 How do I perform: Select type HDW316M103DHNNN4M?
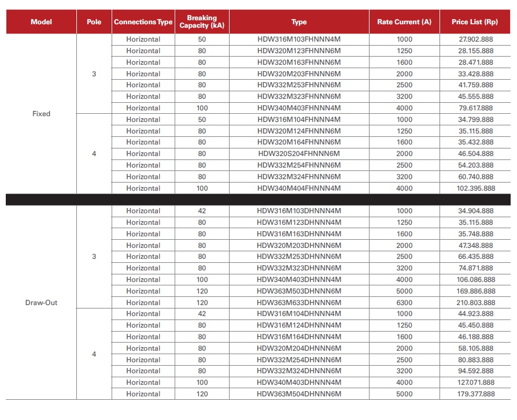tap(299, 211)
